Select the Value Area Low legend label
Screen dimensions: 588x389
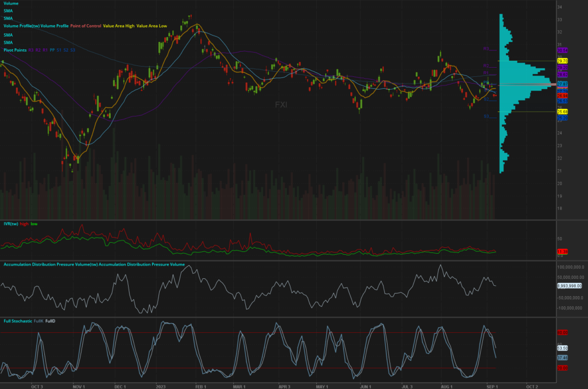[152, 26]
